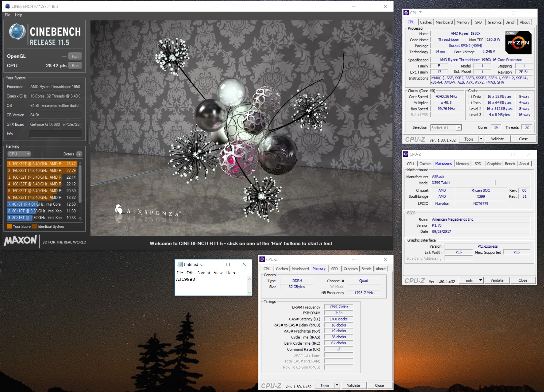Image resolution: width=544 pixels, height=392 pixels.
Task: Click the Cinebench globe logo icon
Action: coord(17,32)
